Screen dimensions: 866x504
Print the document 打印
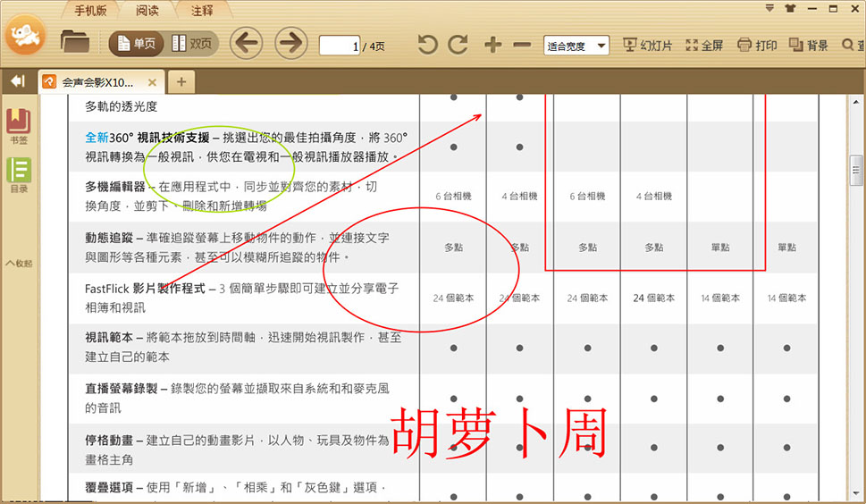[x=757, y=46]
